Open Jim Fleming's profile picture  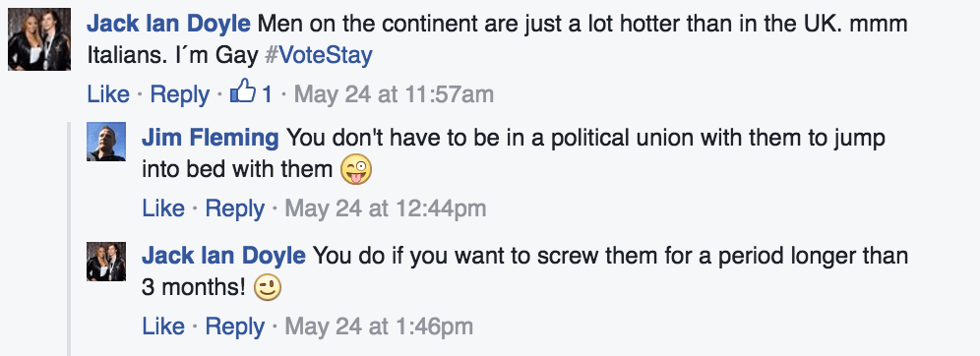pyautogui.click(x=106, y=142)
